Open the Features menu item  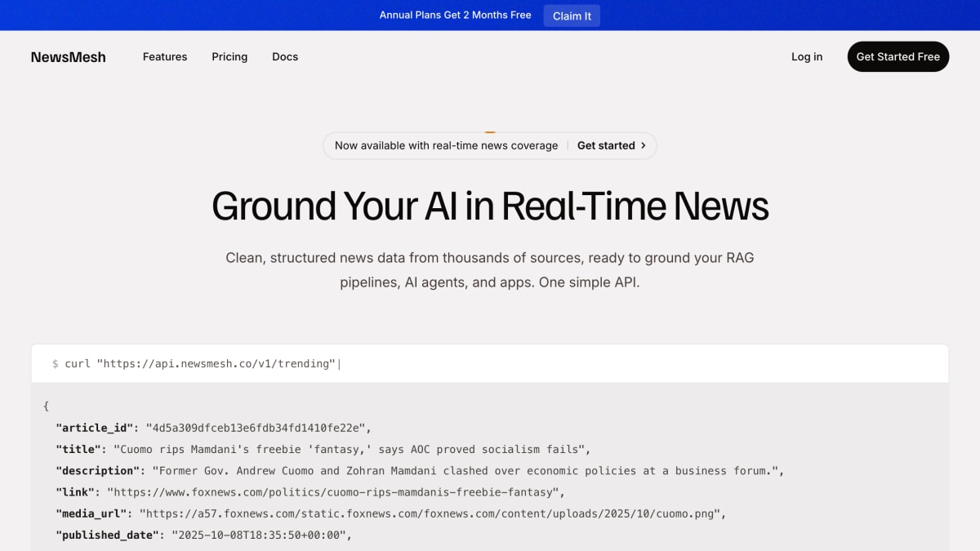[165, 57]
